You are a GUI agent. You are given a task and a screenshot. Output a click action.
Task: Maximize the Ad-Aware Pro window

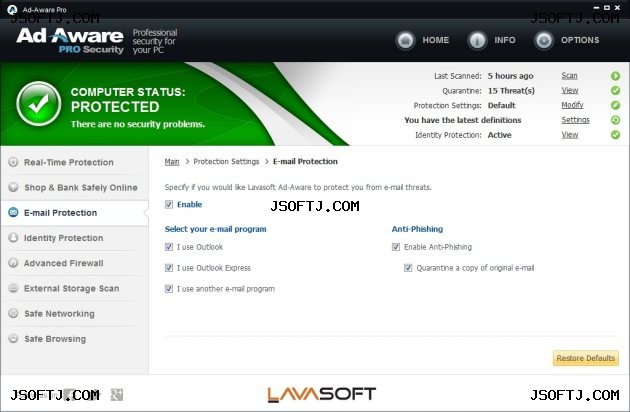click(607, 8)
